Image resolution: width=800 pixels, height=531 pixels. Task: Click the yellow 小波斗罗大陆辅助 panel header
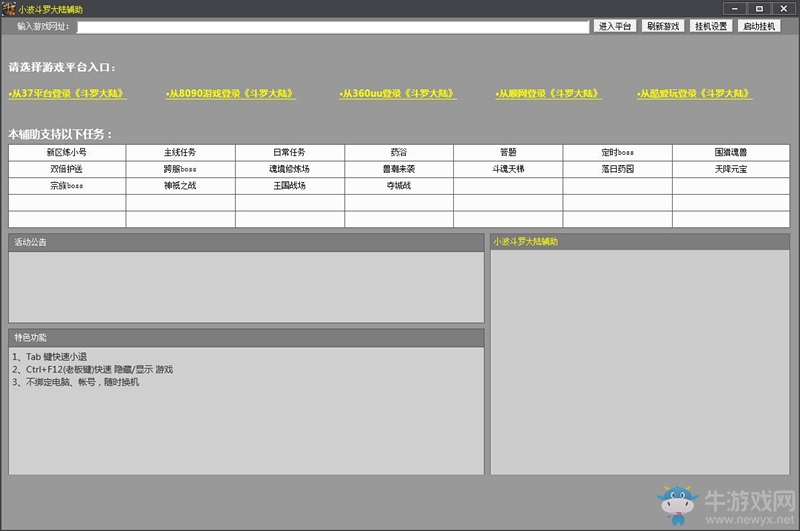[x=640, y=242]
